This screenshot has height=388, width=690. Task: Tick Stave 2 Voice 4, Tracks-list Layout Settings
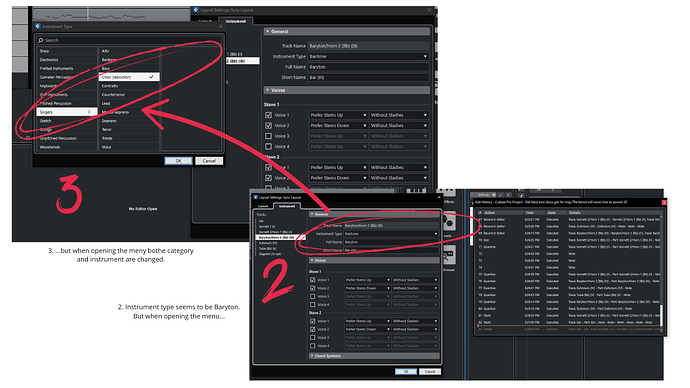[x=313, y=346]
